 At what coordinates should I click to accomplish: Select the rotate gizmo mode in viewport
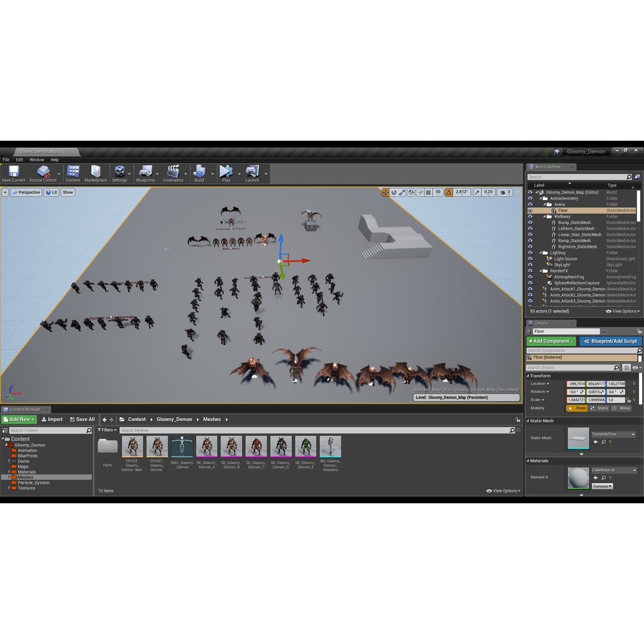(x=394, y=192)
